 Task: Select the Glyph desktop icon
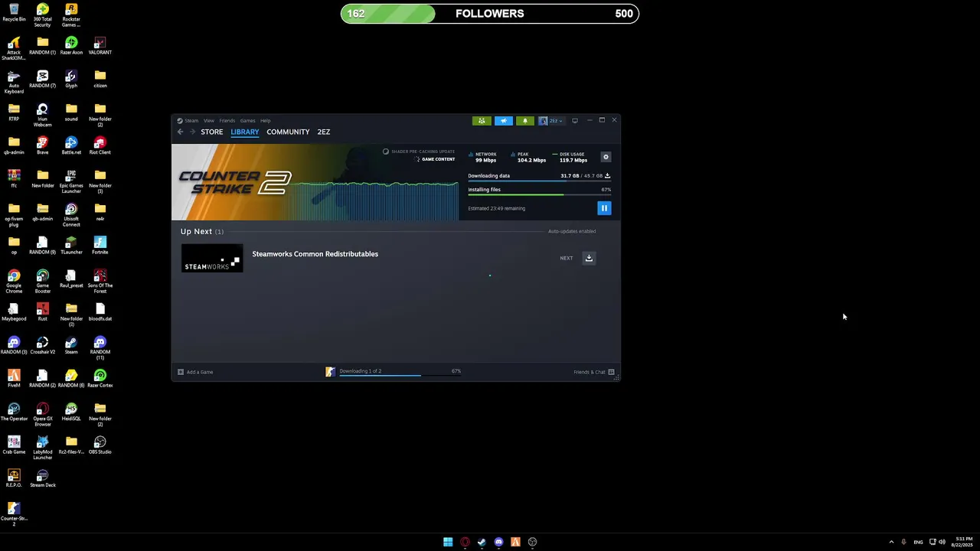click(x=71, y=80)
